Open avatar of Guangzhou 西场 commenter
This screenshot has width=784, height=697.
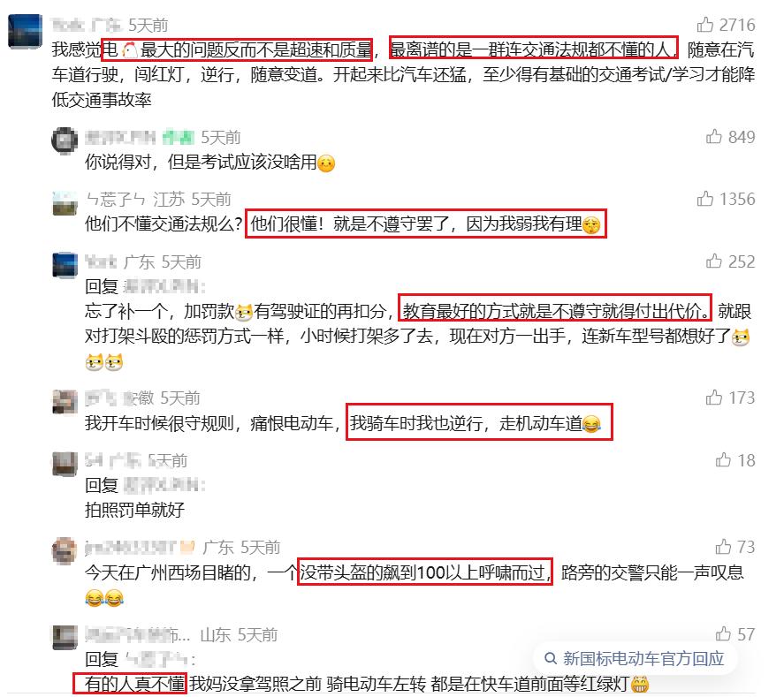pos(65,550)
